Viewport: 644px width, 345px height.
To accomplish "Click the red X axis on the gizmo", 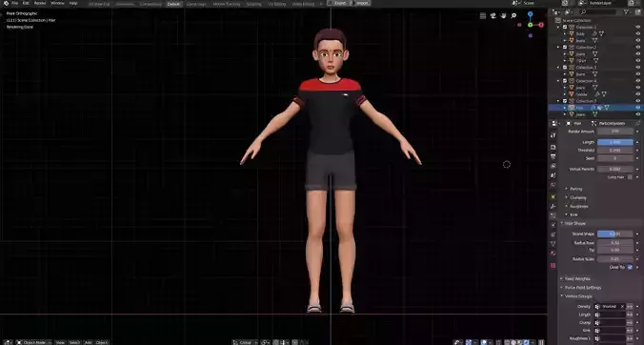I will (541, 25).
